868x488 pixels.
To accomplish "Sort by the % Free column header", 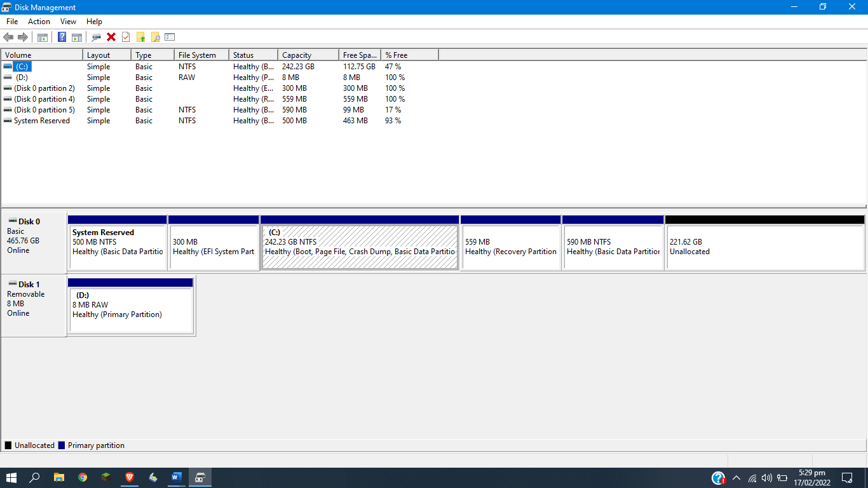I will [x=410, y=55].
